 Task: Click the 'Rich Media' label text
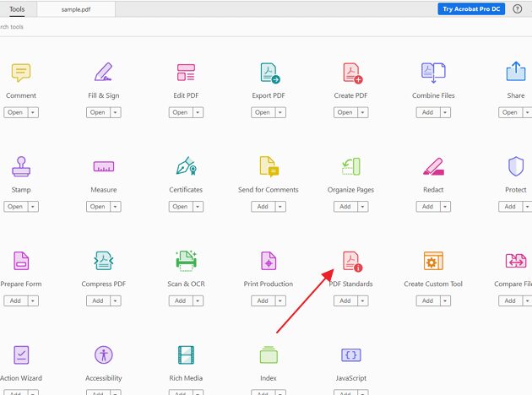[186, 378]
